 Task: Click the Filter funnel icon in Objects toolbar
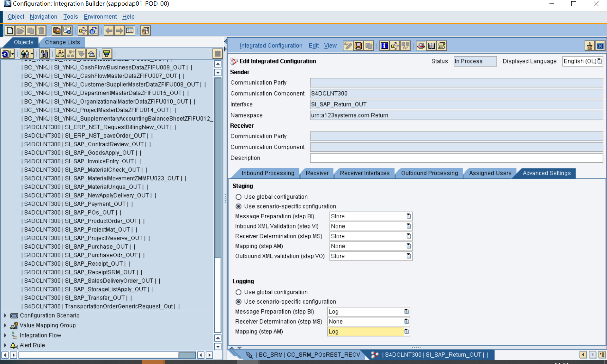coord(107,54)
